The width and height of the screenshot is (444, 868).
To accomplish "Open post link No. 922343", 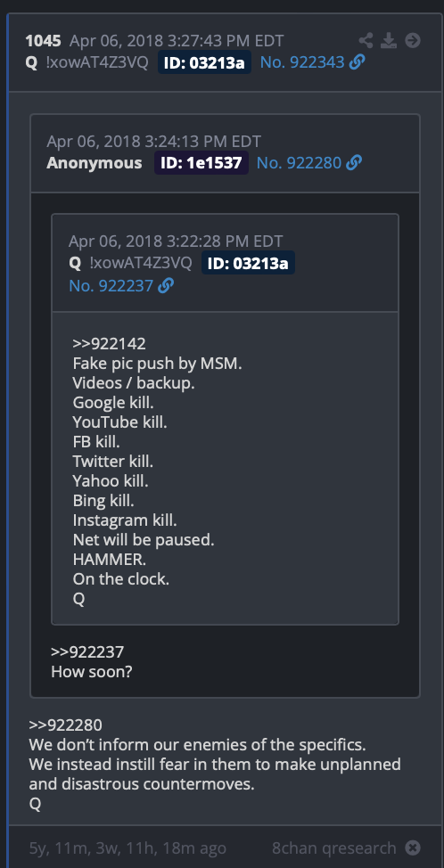I will point(302,62).
